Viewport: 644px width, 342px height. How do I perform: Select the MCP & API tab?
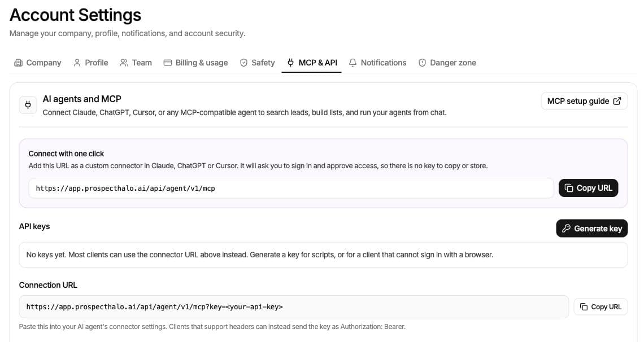coord(312,63)
